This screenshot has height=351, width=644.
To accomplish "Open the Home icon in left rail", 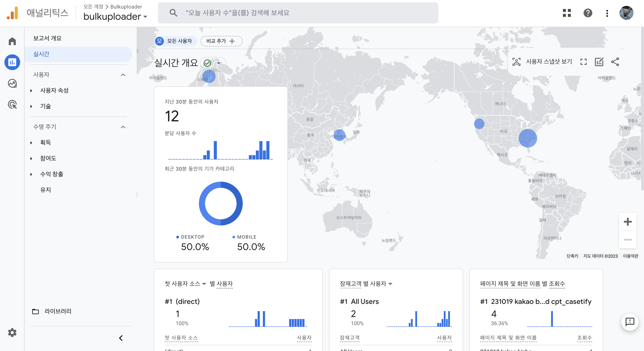I will (x=12, y=41).
